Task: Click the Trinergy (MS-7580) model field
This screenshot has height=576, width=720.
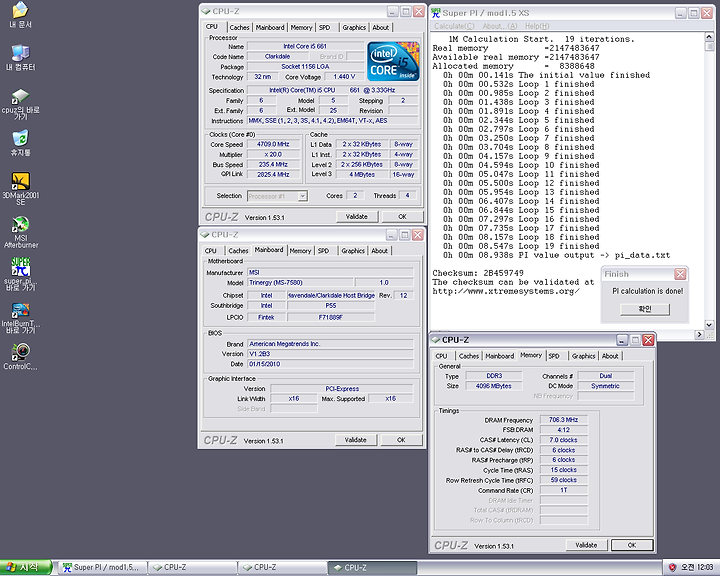Action: pyautogui.click(x=300, y=282)
